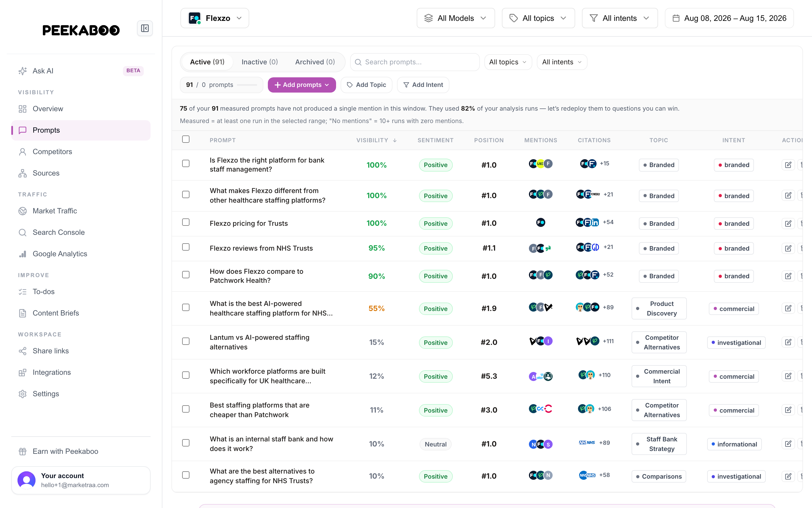Edit the Patchwork Health comparison prompt
812x508 pixels.
pos(788,276)
